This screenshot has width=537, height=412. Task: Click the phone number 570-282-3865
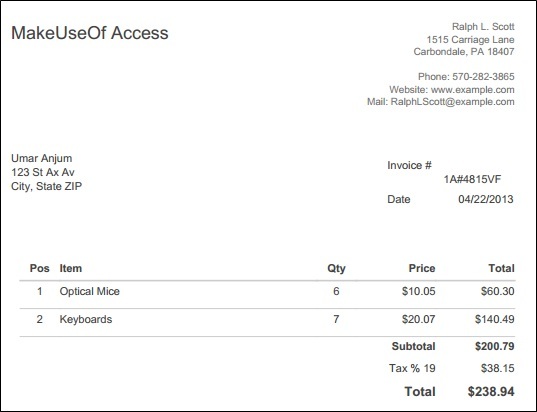pos(483,76)
